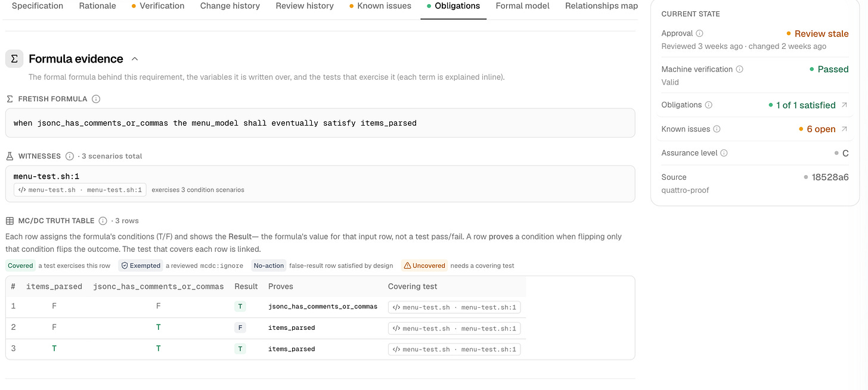Select the Known issues tab

coord(380,6)
